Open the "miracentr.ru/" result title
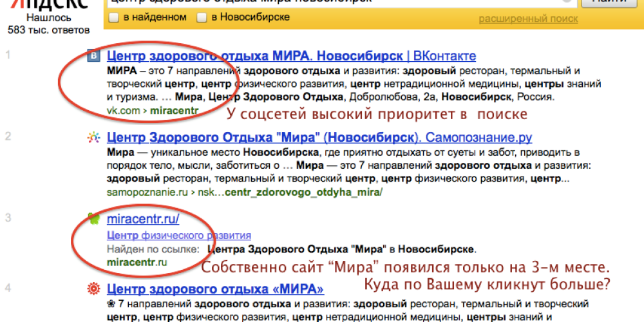The image size is (644, 322). click(x=143, y=220)
